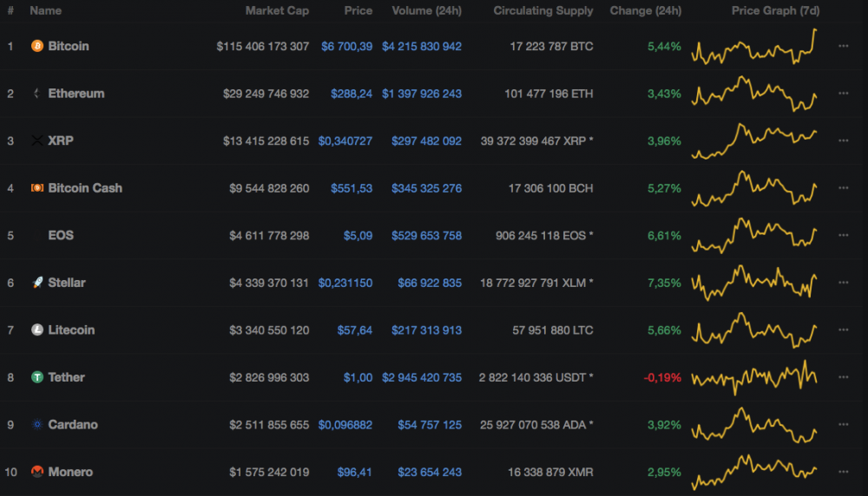Screen dimensions: 868x496
Task: Click Ethereum price $288,24
Action: click(352, 94)
